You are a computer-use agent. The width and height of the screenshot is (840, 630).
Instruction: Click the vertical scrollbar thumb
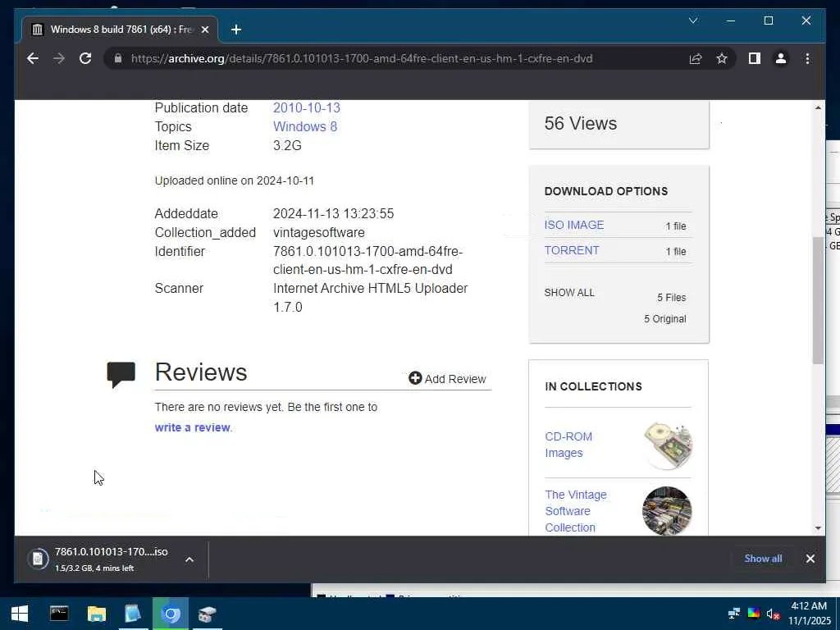pyautogui.click(x=818, y=300)
